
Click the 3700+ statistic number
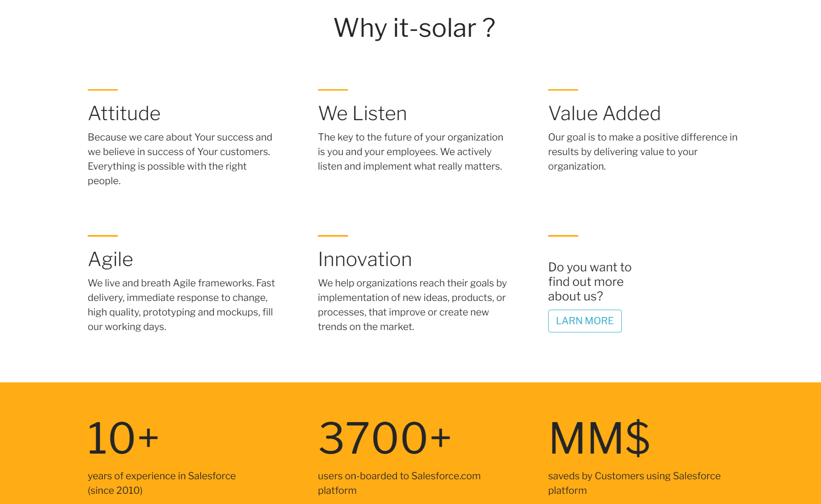384,438
